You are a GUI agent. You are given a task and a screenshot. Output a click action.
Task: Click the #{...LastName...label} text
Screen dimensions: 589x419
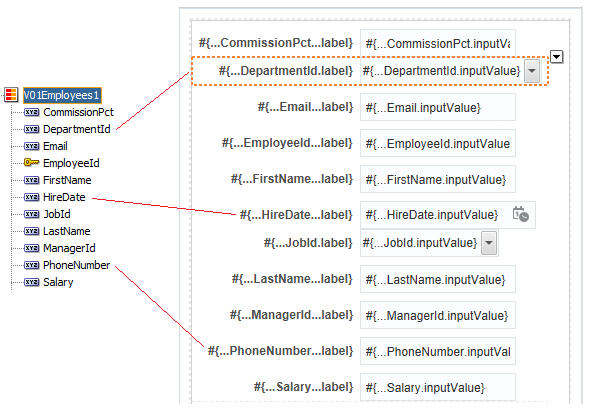[292, 279]
